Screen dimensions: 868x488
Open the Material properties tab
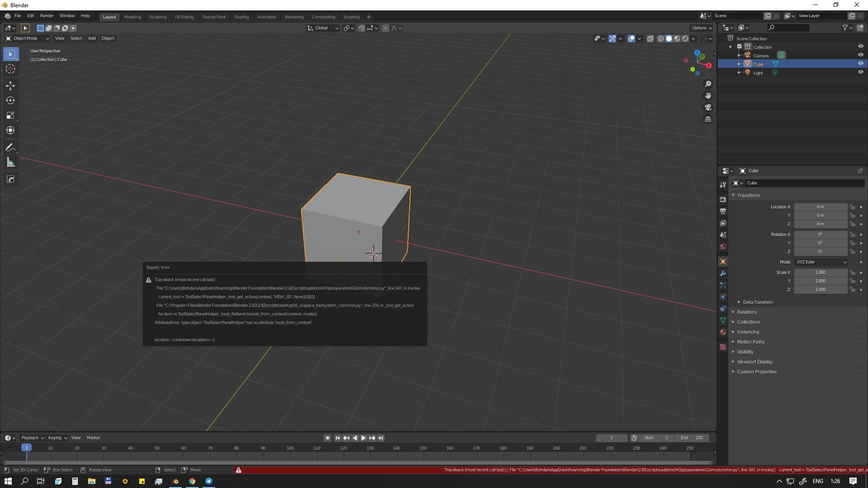[x=723, y=332]
